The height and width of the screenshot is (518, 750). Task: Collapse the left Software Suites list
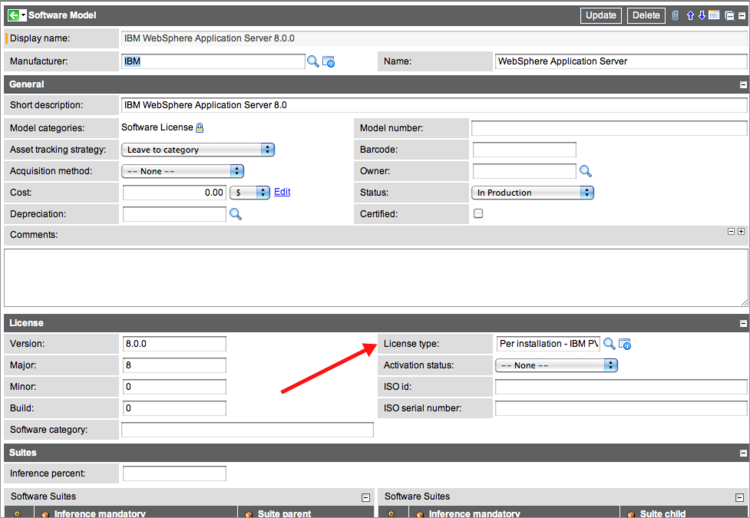pos(365,497)
